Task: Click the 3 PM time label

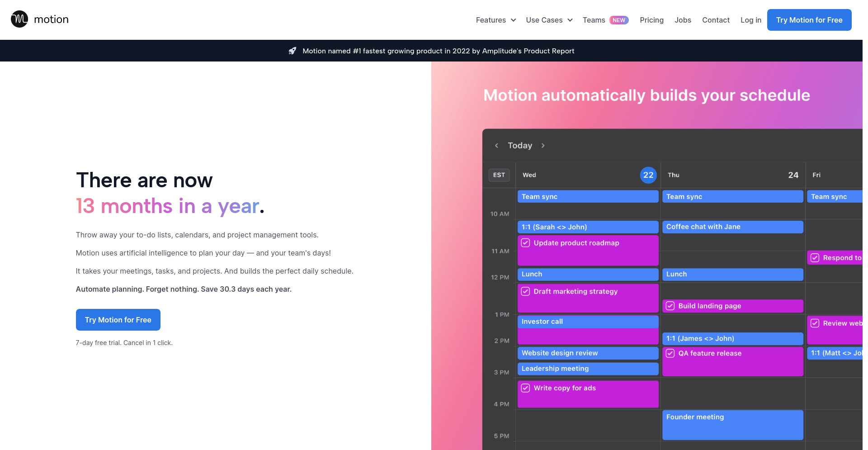Action: click(x=501, y=372)
